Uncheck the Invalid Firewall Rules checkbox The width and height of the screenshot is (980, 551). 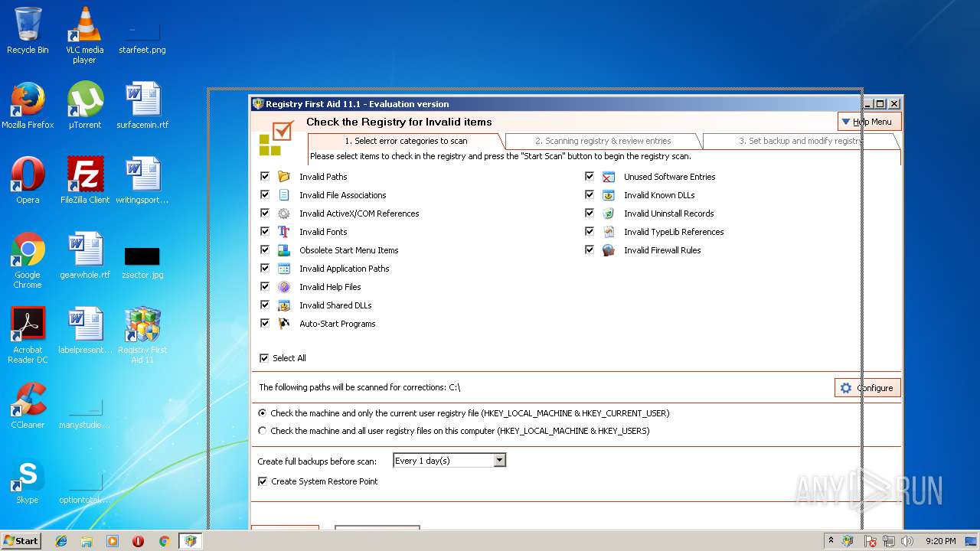click(590, 249)
